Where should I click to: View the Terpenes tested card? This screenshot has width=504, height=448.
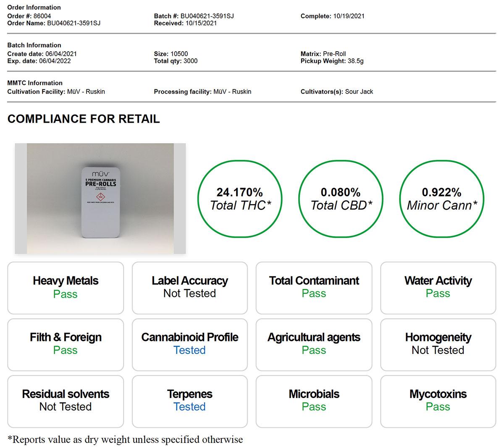point(189,401)
